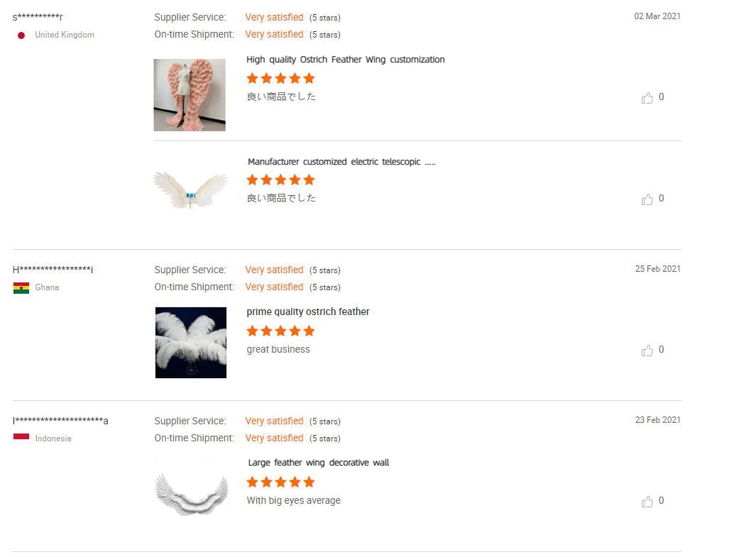Open white ostrich feather product photo
756x557 pixels.
coord(191,343)
